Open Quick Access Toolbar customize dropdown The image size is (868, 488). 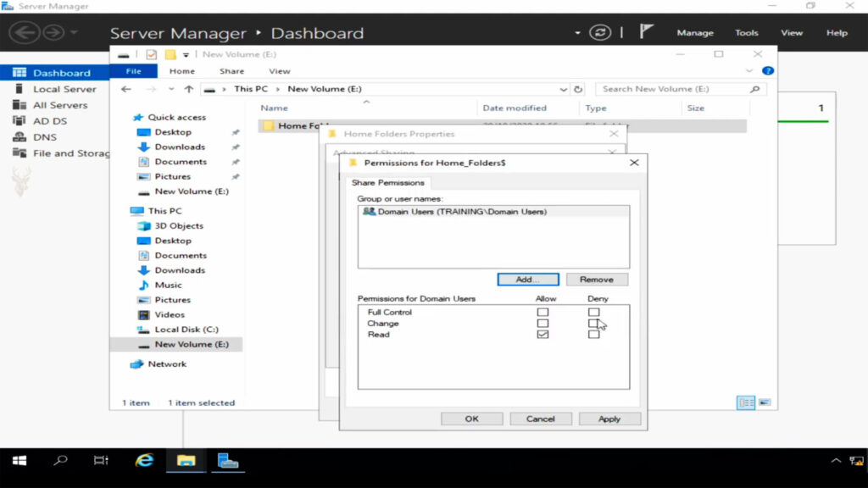coord(186,55)
